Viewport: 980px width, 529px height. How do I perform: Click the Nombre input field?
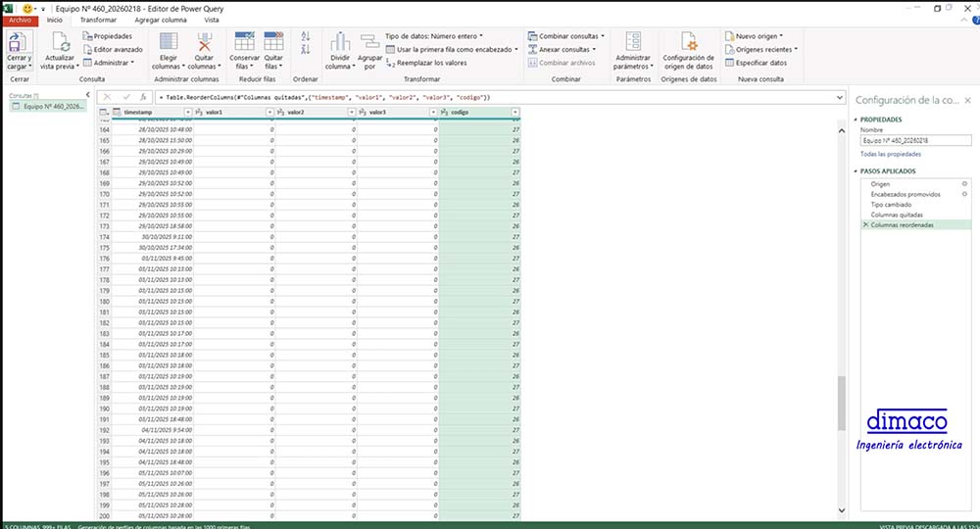(x=914, y=140)
